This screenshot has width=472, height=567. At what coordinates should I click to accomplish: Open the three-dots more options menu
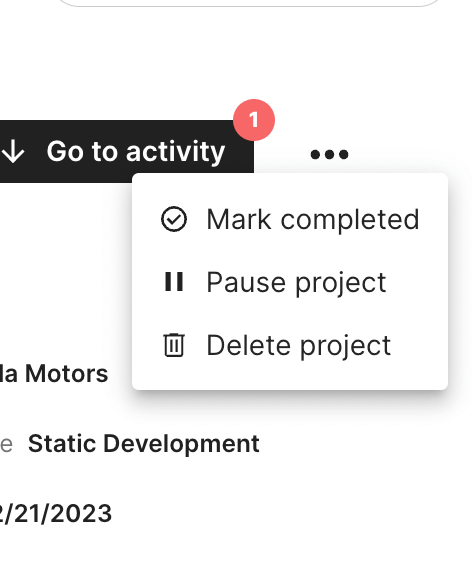[329, 154]
